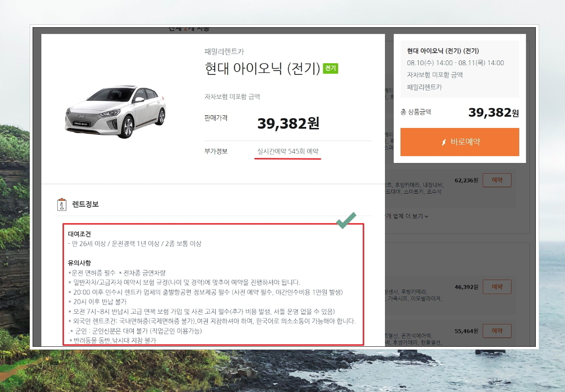Click the 예약 button for 62,236원
The image size is (565, 392).
pos(497,180)
